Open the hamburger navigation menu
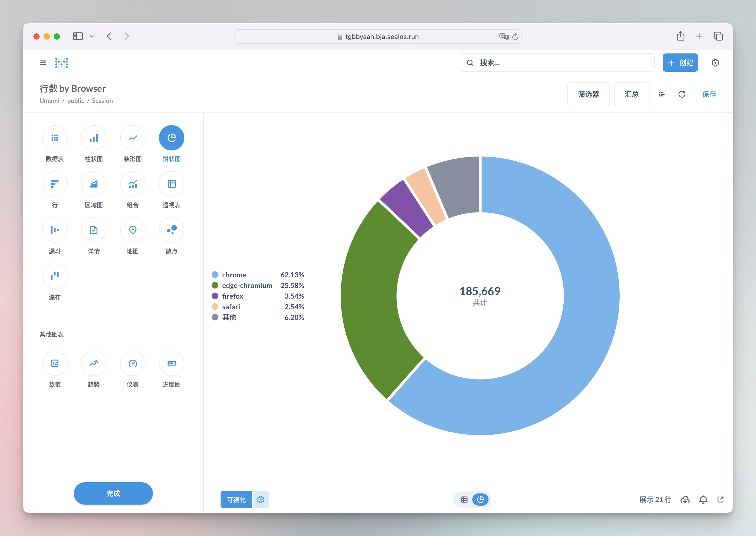This screenshot has height=536, width=756. coord(43,63)
